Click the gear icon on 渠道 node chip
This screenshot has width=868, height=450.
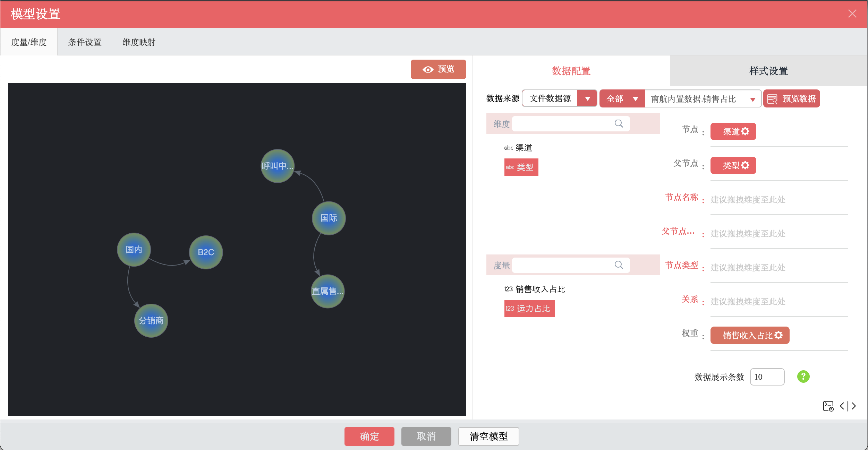point(745,131)
